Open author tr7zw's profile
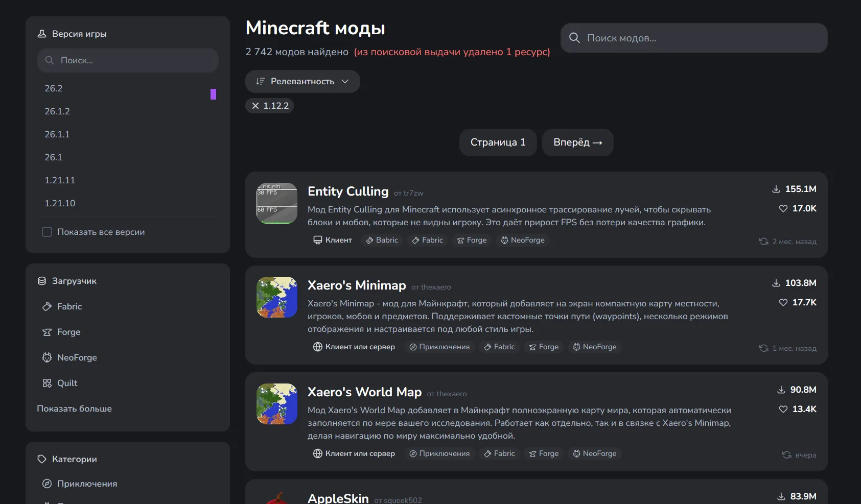The image size is (861, 504). 413,193
